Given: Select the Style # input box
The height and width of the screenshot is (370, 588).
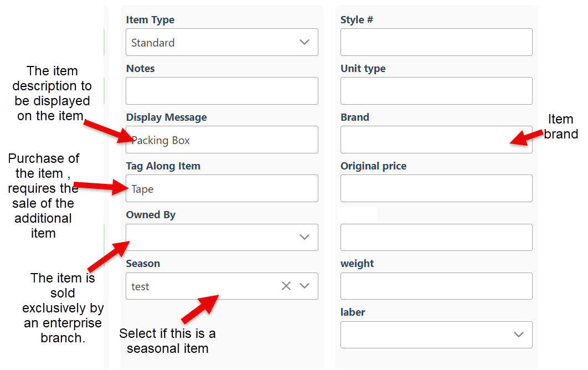Looking at the screenshot, I should [x=436, y=43].
